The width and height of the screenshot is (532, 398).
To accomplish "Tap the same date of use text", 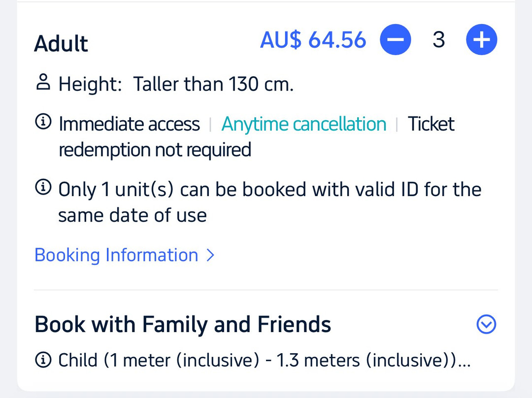I will point(132,215).
